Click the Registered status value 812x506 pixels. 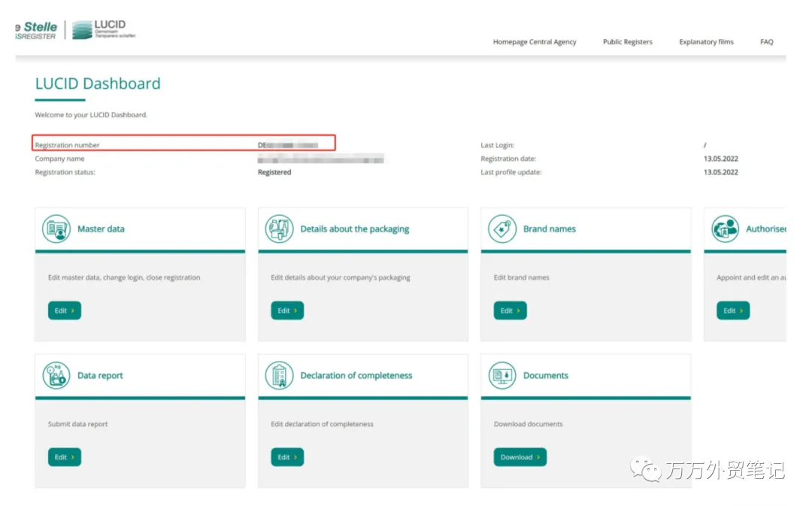point(274,172)
